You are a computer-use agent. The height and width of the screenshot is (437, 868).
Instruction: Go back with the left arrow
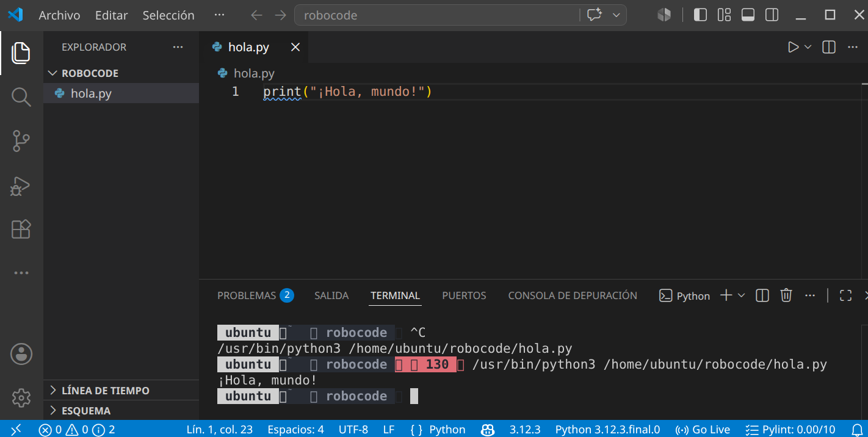(256, 15)
